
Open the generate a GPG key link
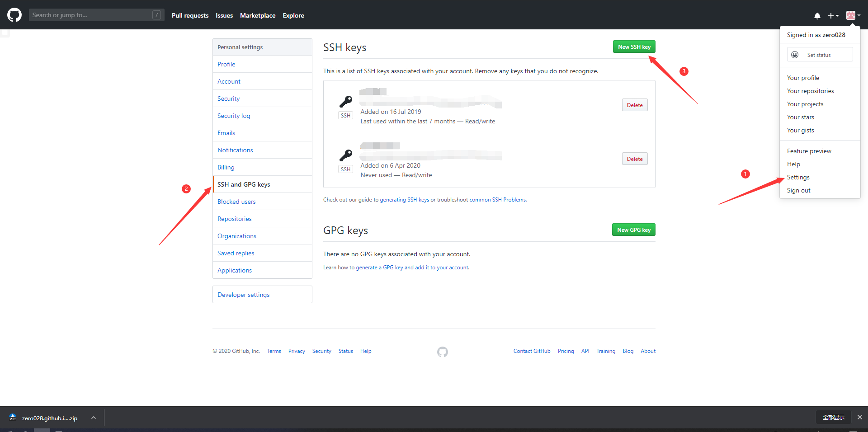coord(412,268)
